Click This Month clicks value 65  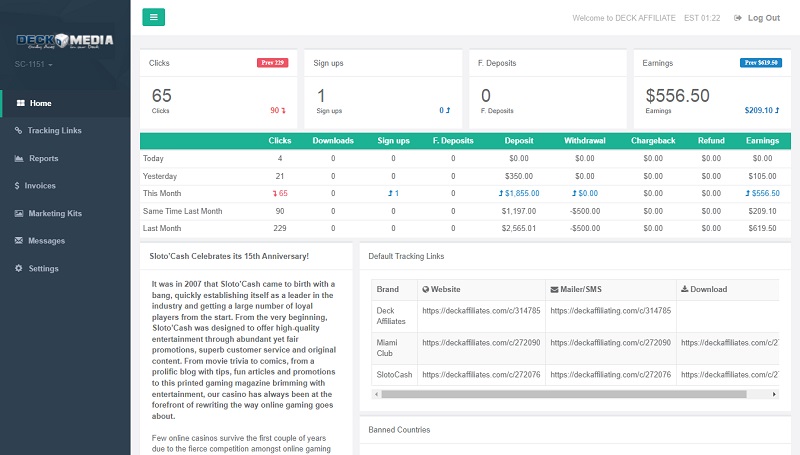[x=280, y=193]
